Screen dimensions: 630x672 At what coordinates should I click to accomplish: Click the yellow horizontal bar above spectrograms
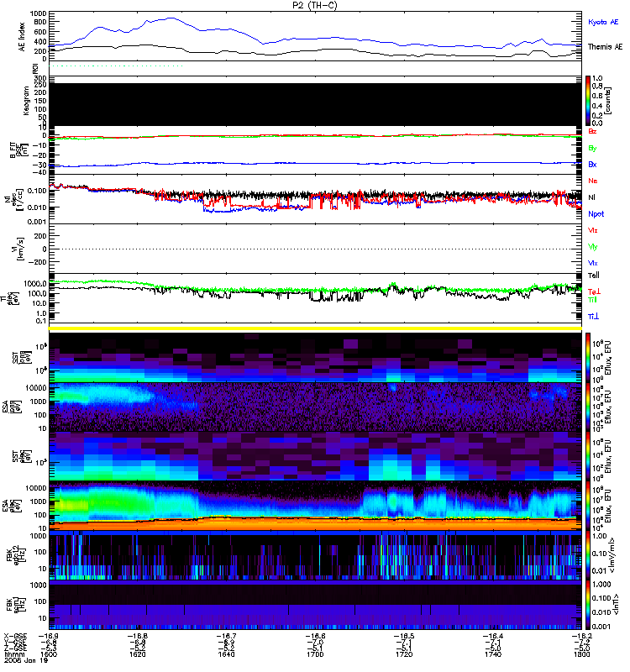(315, 328)
